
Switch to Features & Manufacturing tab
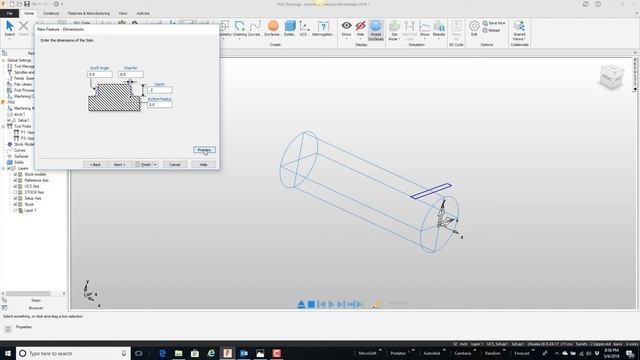(x=89, y=13)
